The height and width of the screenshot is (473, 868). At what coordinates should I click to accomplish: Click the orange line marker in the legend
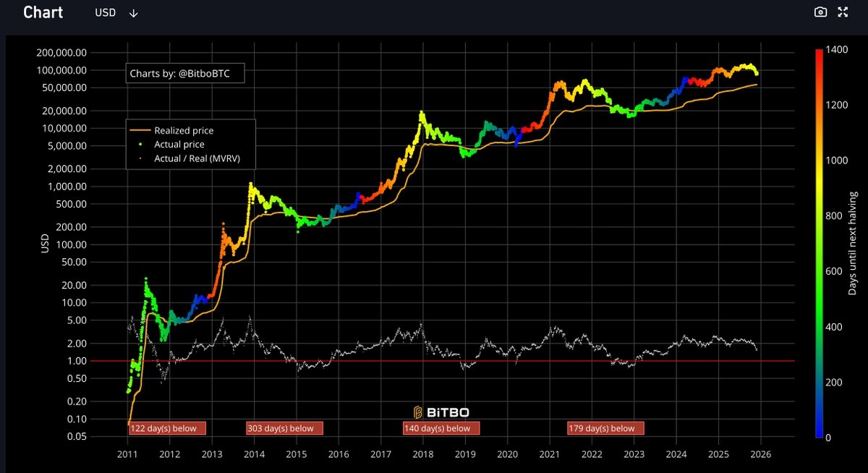(140, 131)
